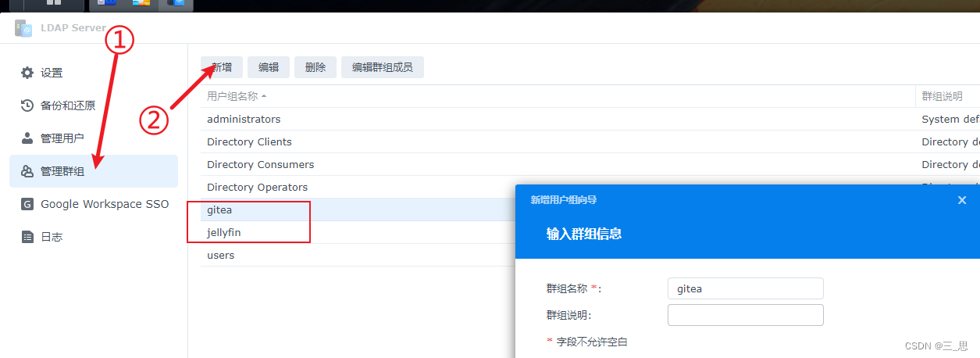Select the Directory Clients group row
Screen dimensions: 980x358
click(x=590, y=141)
